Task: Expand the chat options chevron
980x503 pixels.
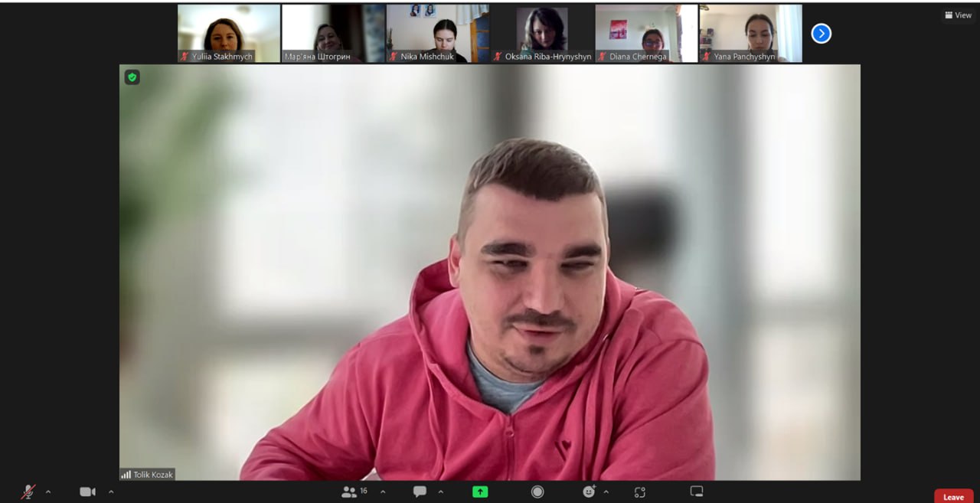Action: (x=440, y=492)
